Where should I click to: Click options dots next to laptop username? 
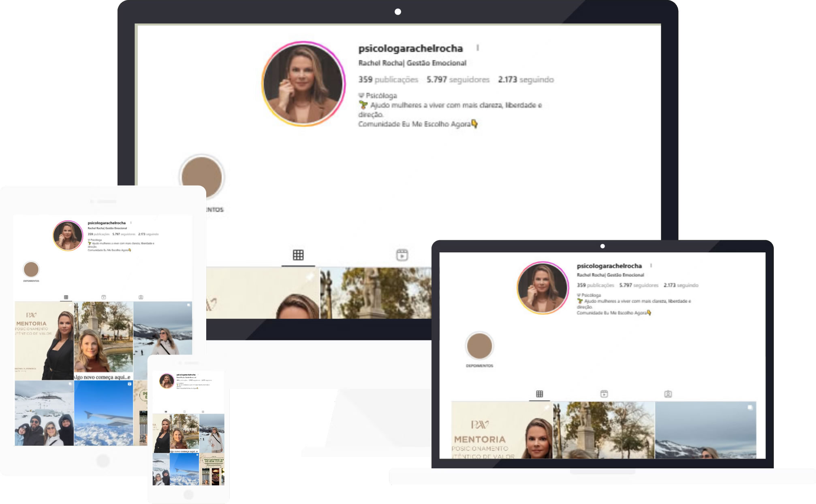[x=651, y=266]
